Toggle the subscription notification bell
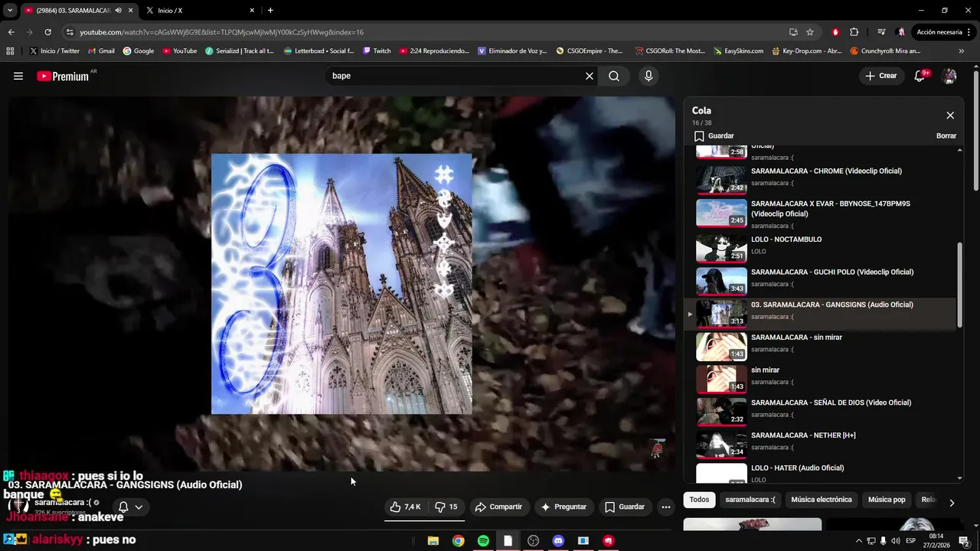 click(x=123, y=507)
